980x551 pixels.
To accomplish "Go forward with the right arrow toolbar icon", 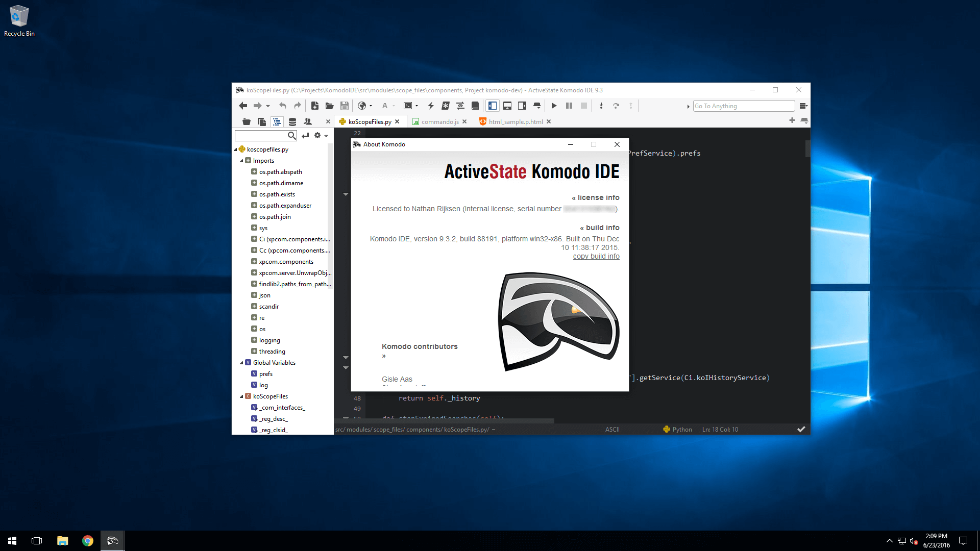I will coord(258,106).
